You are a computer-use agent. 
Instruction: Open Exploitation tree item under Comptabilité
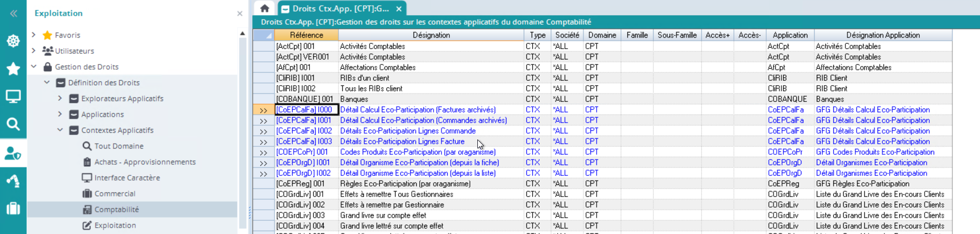(115, 225)
